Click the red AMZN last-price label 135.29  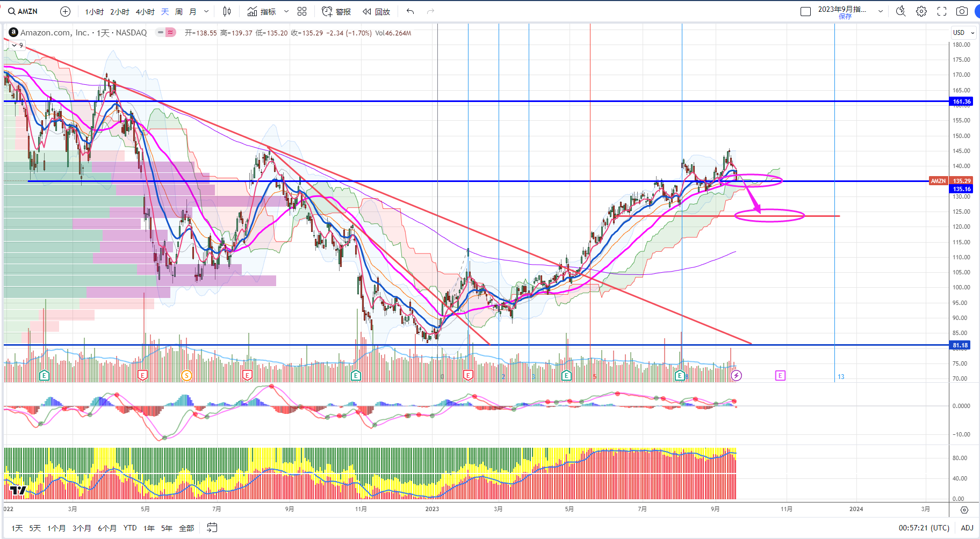(x=951, y=181)
